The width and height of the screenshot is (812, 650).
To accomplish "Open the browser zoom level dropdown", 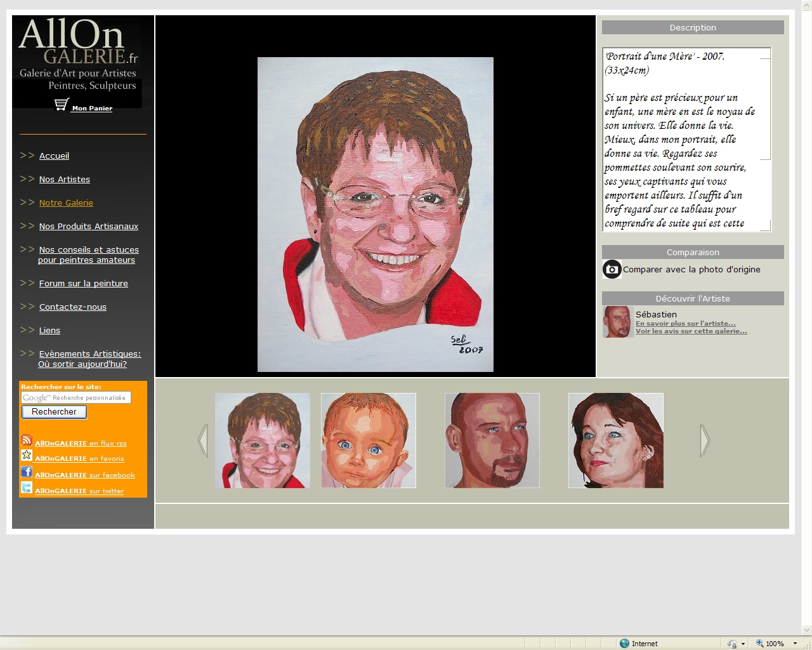I will point(795,644).
